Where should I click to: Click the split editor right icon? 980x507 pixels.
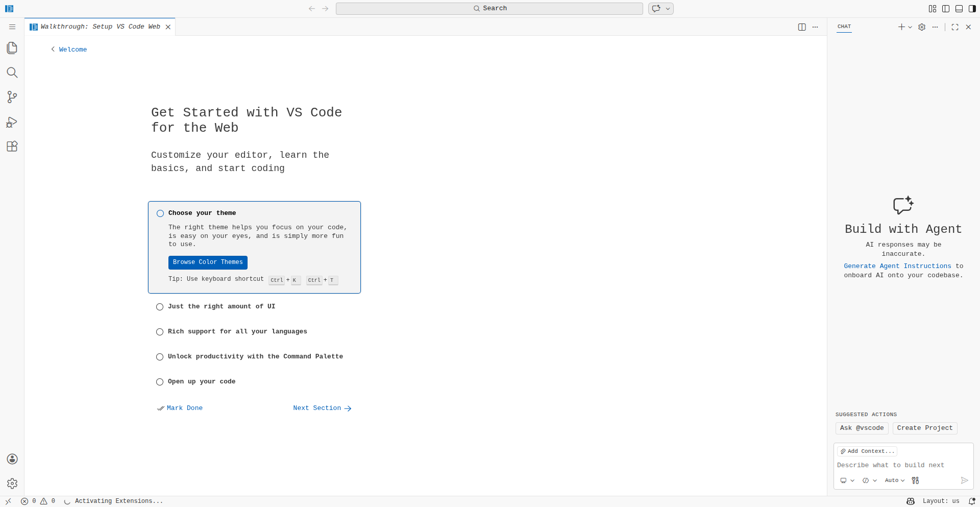pyautogui.click(x=802, y=27)
